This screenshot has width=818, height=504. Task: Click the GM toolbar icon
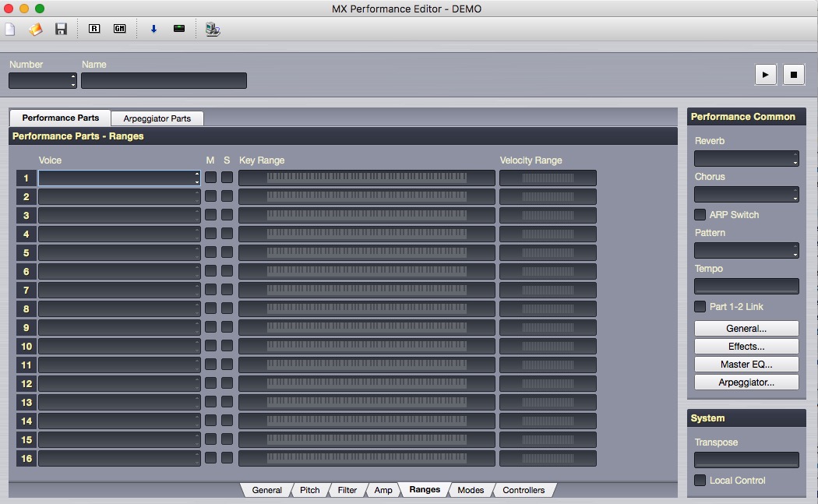tap(119, 29)
